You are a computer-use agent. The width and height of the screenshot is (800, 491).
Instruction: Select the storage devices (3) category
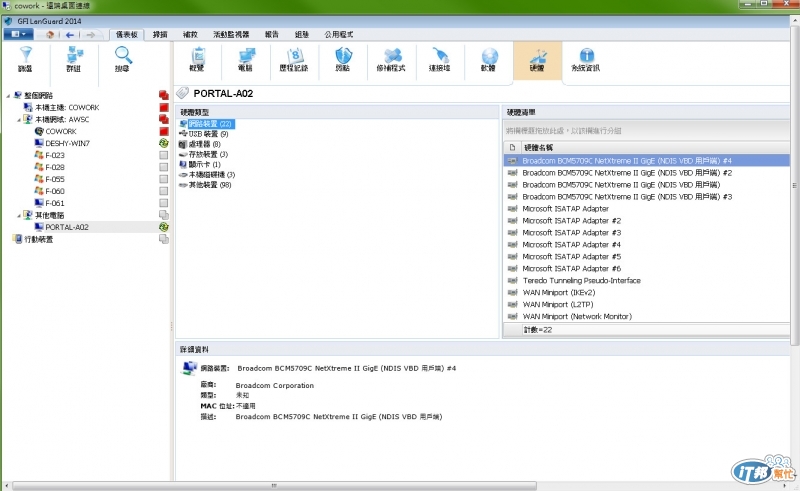tap(208, 154)
